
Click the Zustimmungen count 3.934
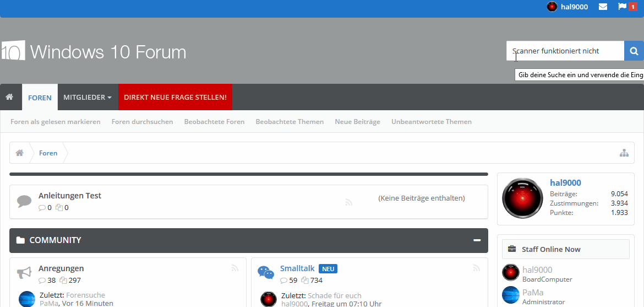point(619,203)
